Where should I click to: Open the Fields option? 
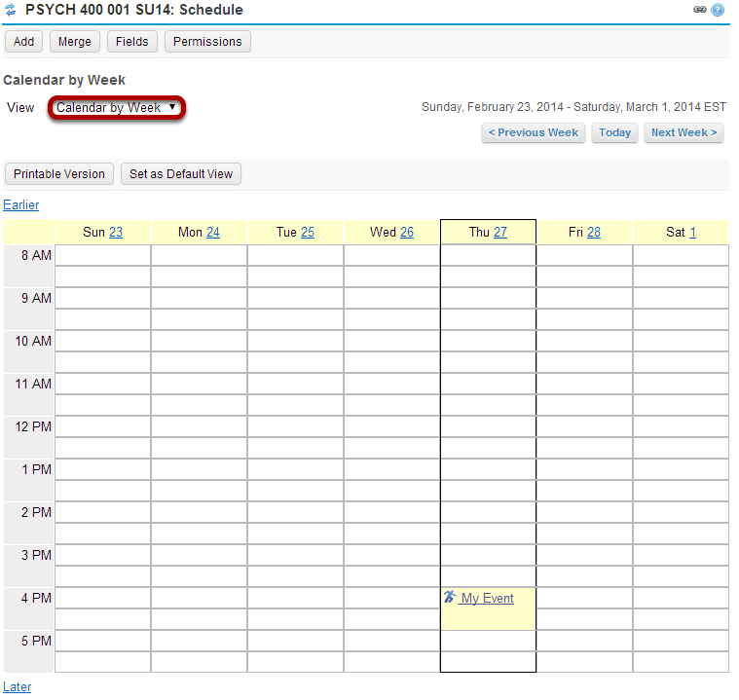pos(132,42)
